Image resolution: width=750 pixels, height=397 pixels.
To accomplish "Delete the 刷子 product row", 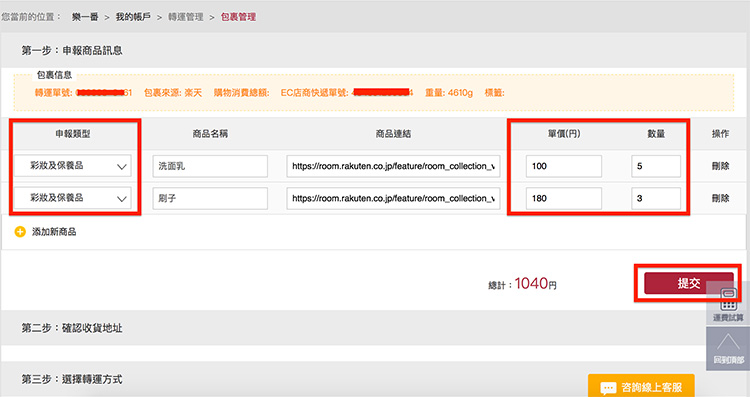I will pyautogui.click(x=720, y=198).
